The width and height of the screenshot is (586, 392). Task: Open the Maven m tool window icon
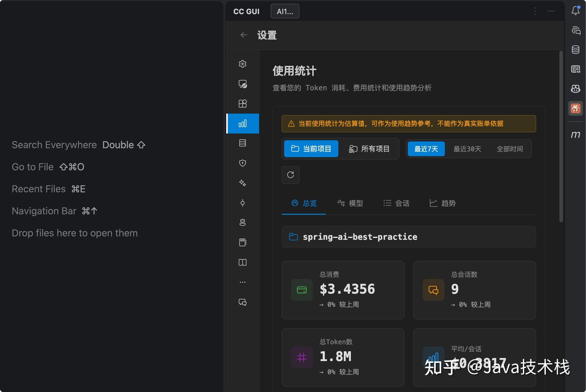click(x=576, y=134)
